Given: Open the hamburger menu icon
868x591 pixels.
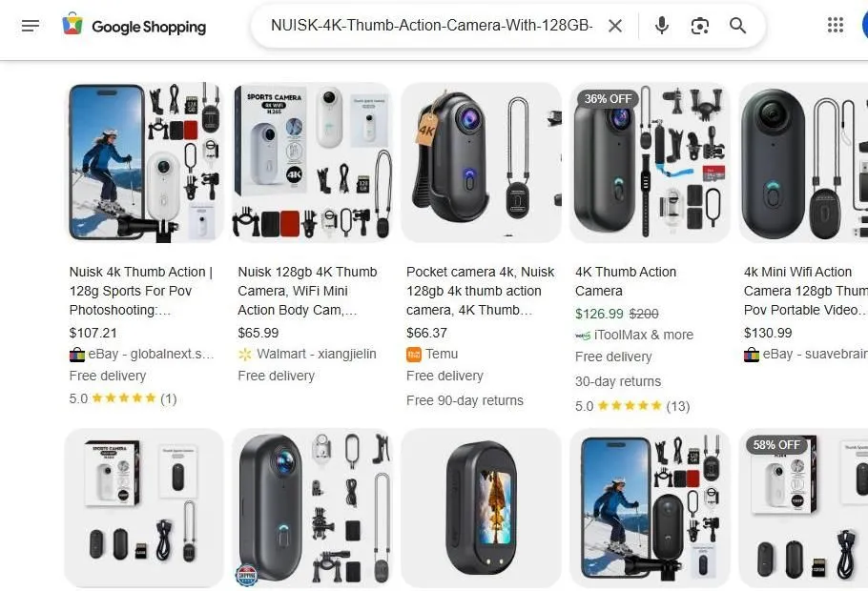Looking at the screenshot, I should point(31,26).
